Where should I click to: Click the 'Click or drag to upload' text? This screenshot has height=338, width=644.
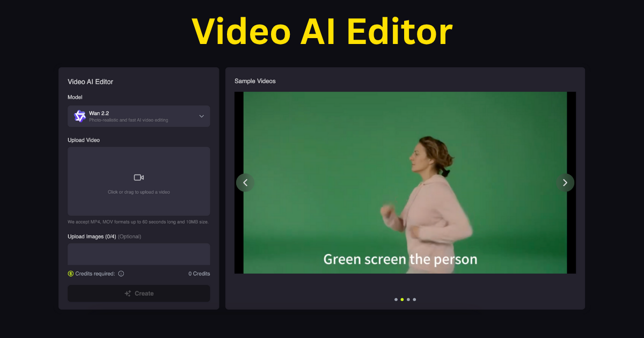click(138, 192)
